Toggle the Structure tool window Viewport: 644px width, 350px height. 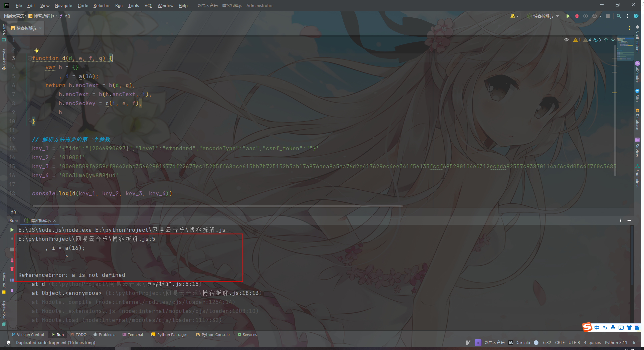click(4, 283)
